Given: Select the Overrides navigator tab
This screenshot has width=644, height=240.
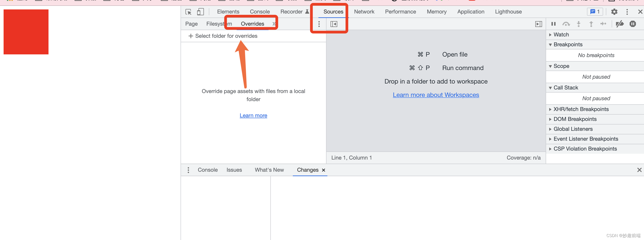Looking at the screenshot, I should click(252, 24).
